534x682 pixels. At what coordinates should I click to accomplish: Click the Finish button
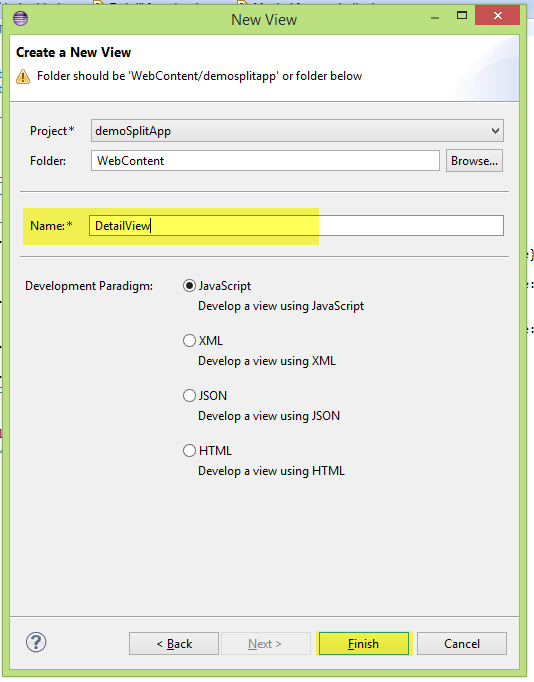click(364, 644)
